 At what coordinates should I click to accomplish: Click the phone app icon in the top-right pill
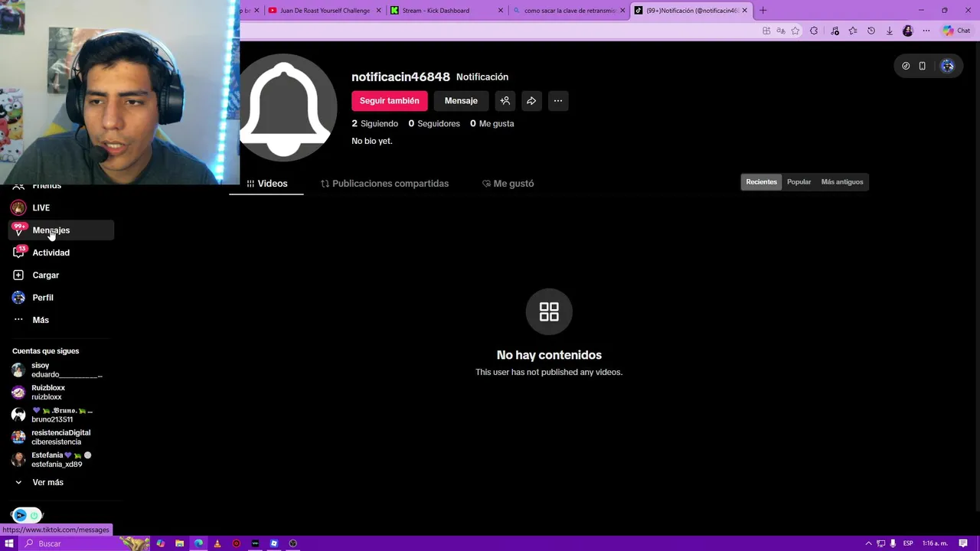point(923,66)
